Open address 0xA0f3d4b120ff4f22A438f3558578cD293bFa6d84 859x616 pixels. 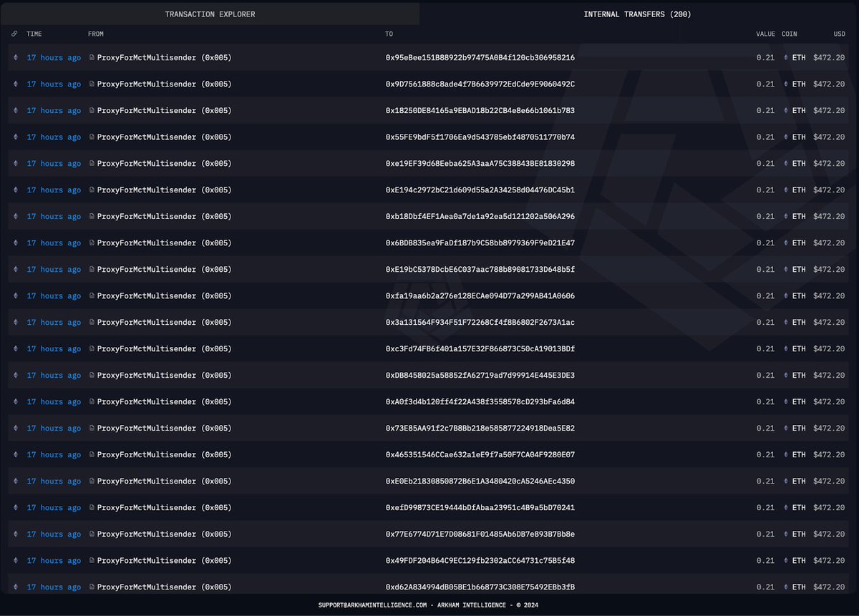click(480, 402)
